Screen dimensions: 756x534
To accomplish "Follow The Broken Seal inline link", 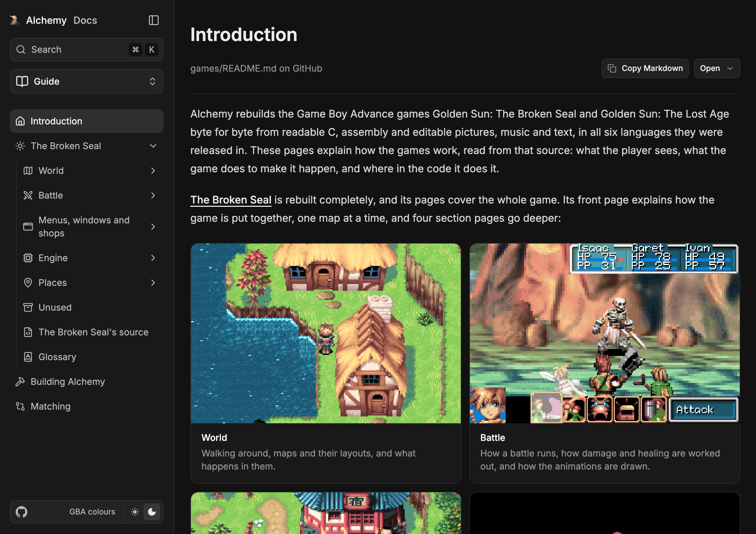I will pyautogui.click(x=231, y=200).
